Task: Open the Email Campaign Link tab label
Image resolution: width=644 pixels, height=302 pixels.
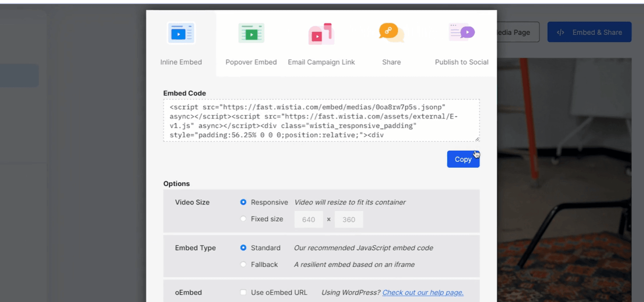Action: 321,62
